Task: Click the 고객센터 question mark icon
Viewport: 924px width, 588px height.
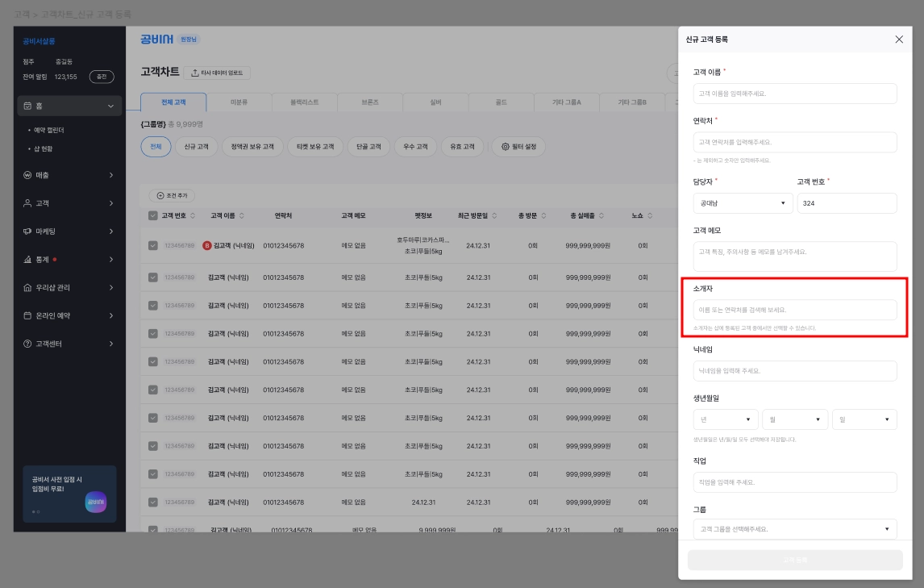Action: (x=27, y=344)
